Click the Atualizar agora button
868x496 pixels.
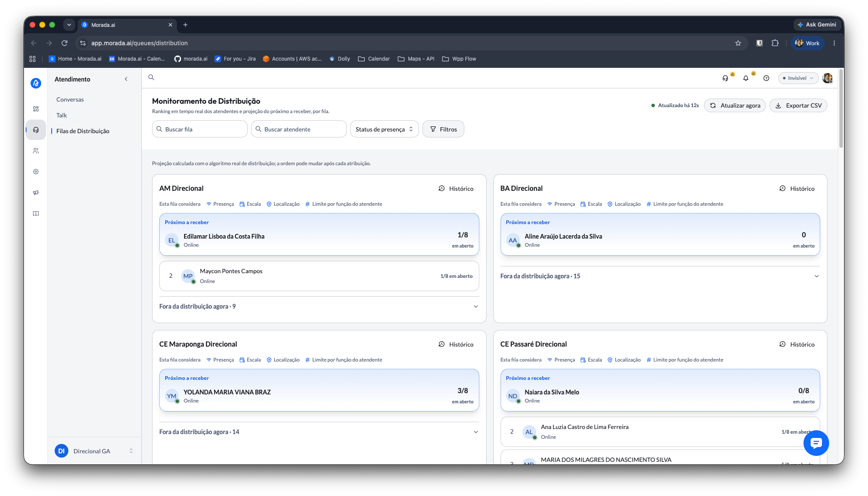735,105
